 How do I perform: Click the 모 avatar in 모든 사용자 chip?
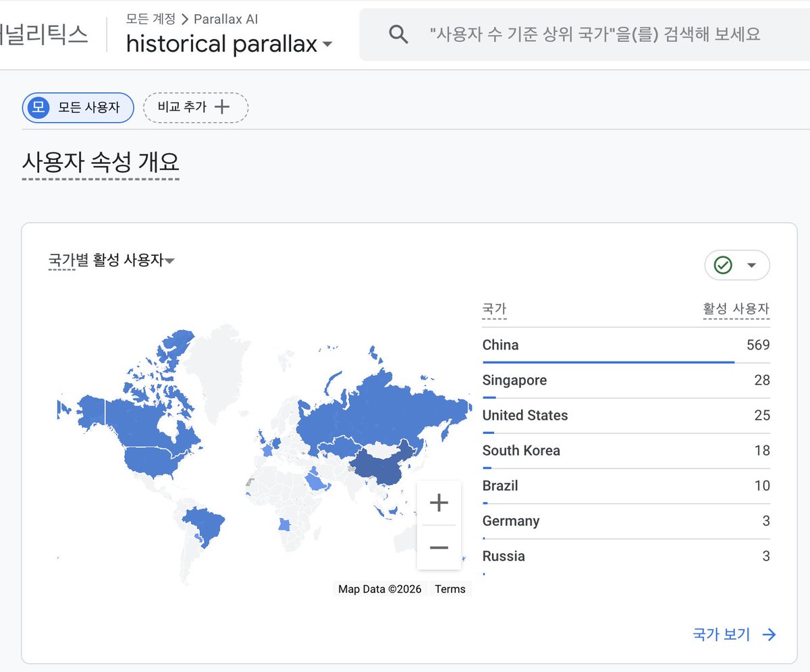coord(38,107)
